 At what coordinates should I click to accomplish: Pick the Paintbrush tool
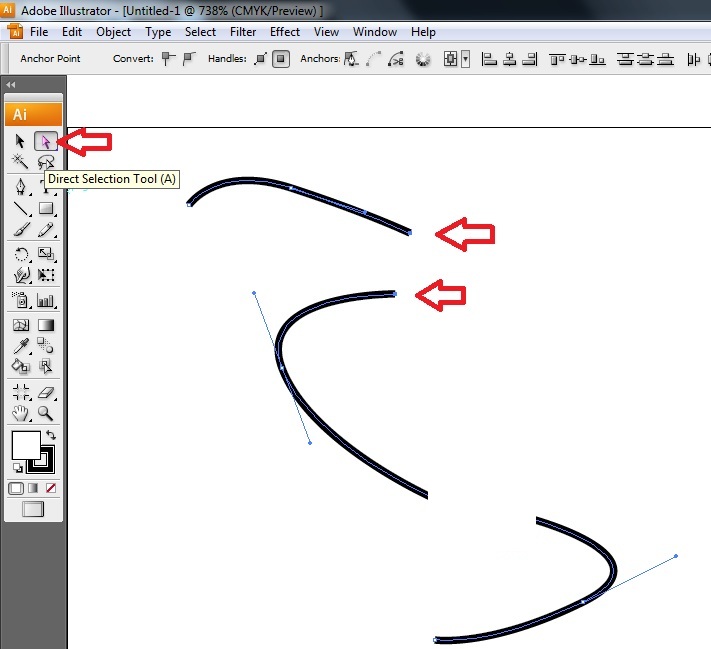[21, 229]
